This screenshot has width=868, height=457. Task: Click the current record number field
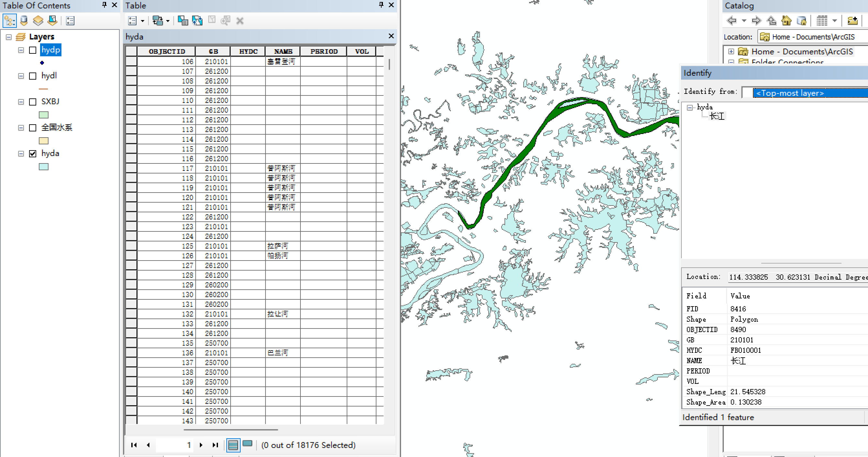175,445
